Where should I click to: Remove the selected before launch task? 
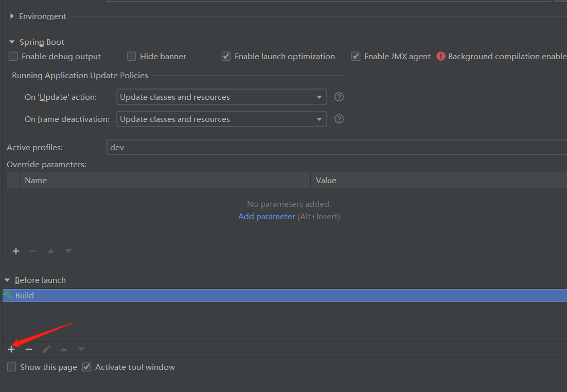point(29,349)
